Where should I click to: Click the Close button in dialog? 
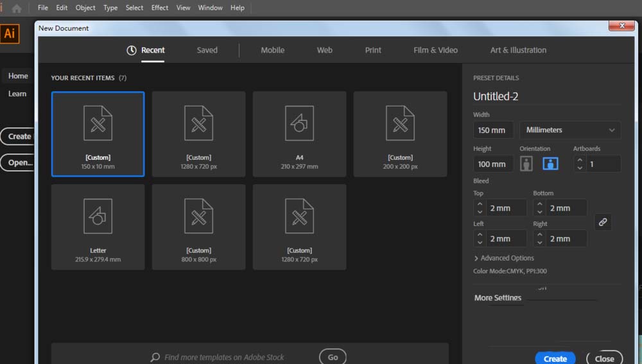tap(604, 358)
